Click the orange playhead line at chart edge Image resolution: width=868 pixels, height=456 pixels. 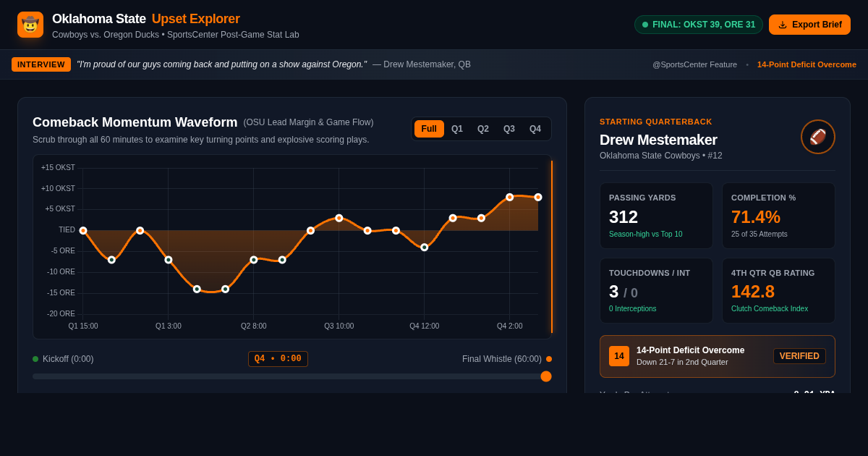click(x=552, y=247)
